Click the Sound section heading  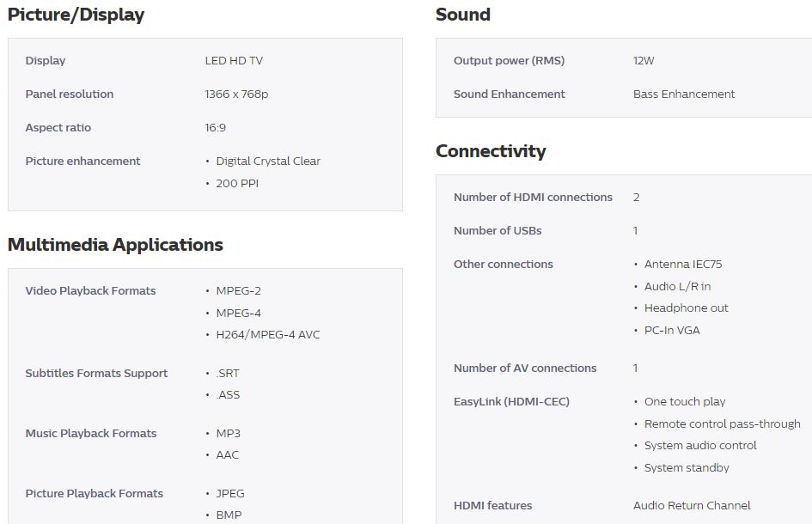(463, 15)
